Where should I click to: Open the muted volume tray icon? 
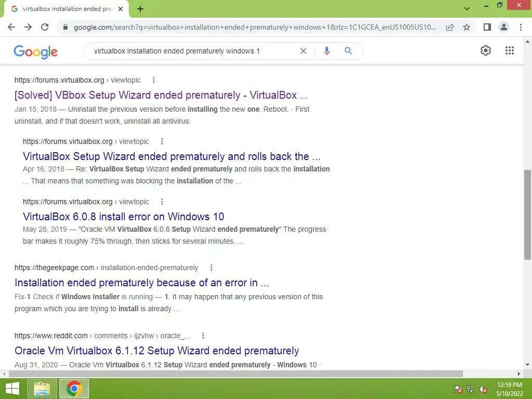(483, 389)
